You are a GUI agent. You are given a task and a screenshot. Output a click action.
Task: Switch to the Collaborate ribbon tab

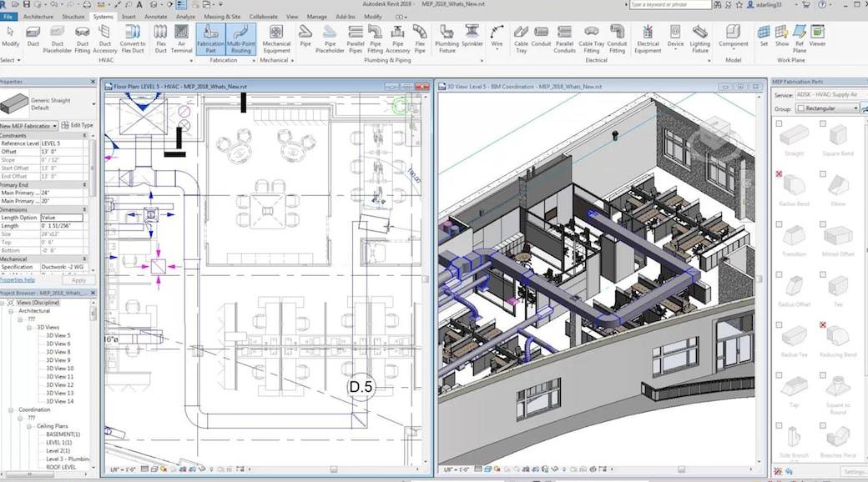coord(264,17)
